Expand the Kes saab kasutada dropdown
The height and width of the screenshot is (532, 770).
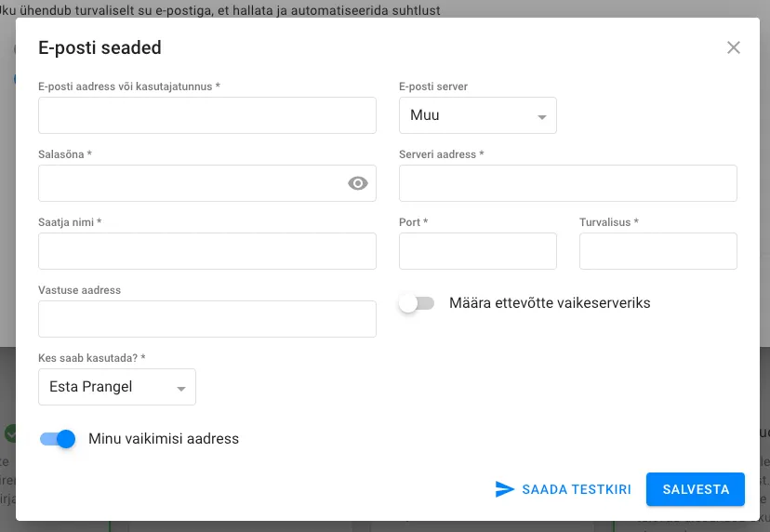pyautogui.click(x=116, y=387)
